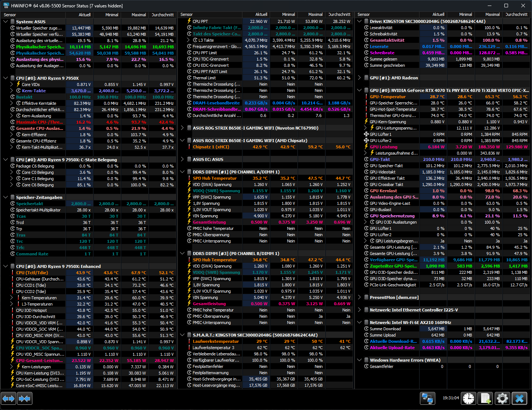Collapse the DDR5 DIMM [#1] group
The image size is (532, 410).
point(182,172)
